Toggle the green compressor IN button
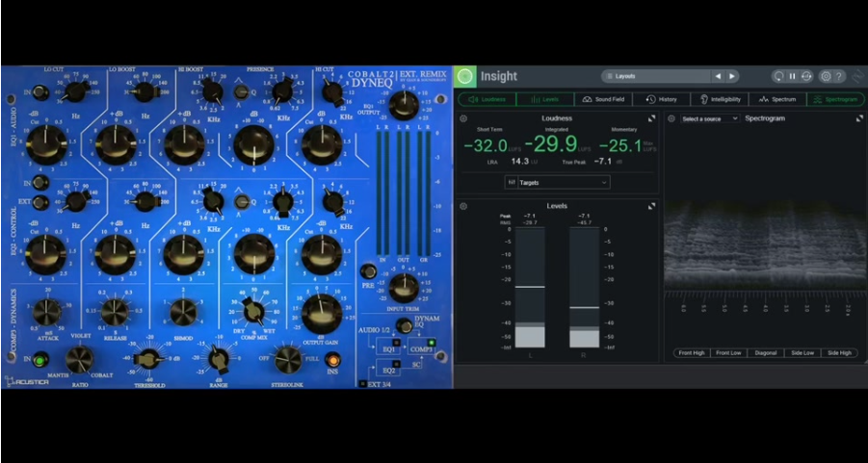868x463 pixels. (x=39, y=361)
